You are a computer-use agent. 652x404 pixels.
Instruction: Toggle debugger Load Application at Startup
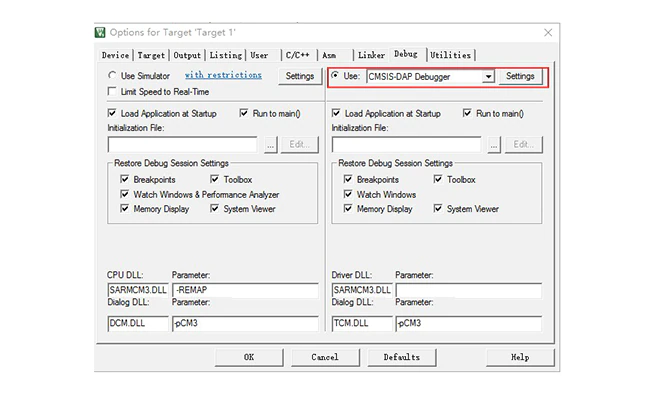click(x=336, y=113)
